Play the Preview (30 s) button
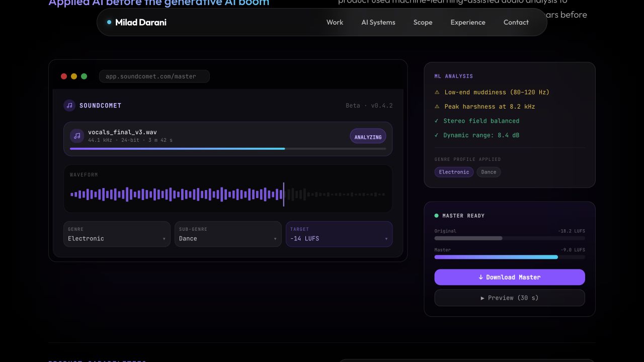 [x=510, y=298]
